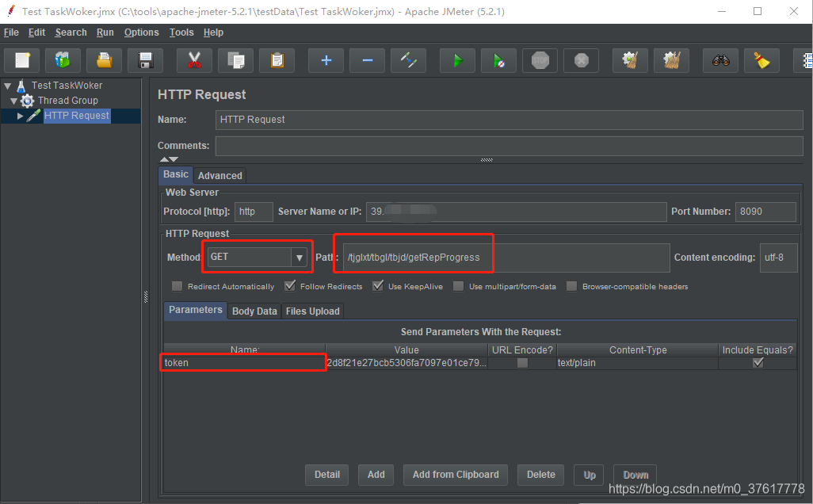
Task: Open the Templates icon in toolbar
Action: [x=63, y=61]
